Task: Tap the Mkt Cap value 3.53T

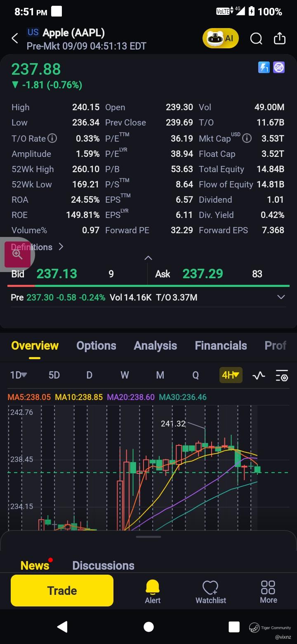Action: coord(273,139)
